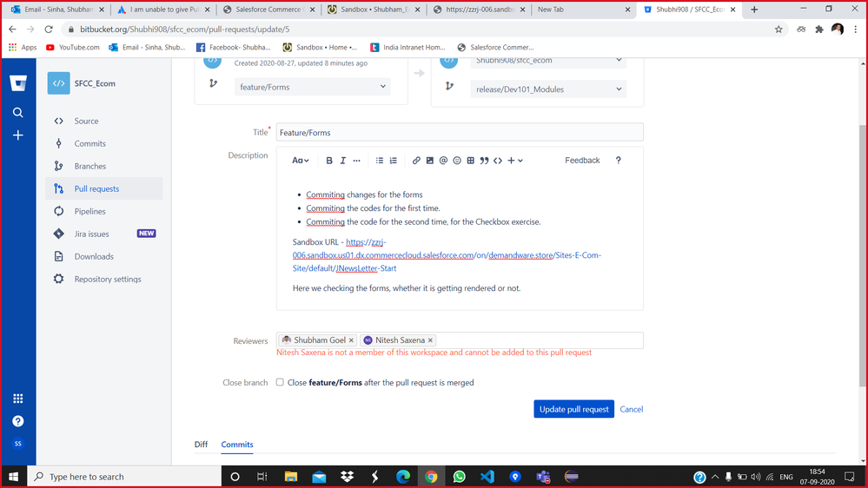Click Update pull request button
The height and width of the screenshot is (488, 868).
573,409
